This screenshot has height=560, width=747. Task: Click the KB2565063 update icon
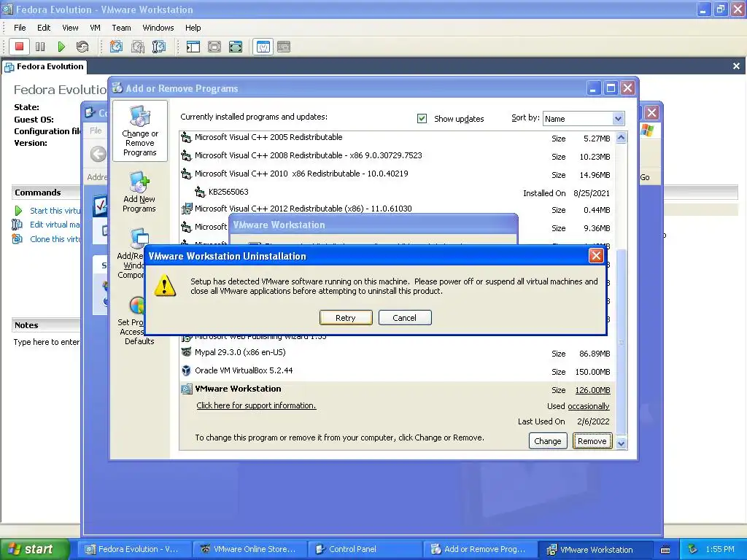click(x=200, y=192)
